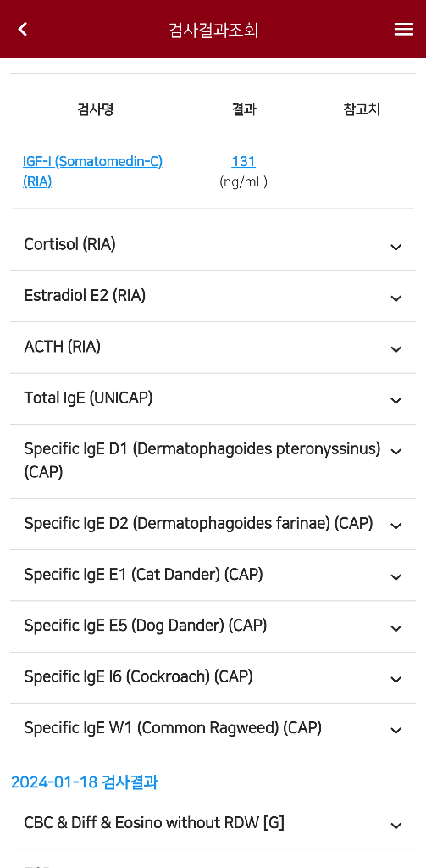Open the hamburger menu icon
Image resolution: width=426 pixels, height=868 pixels.
[x=403, y=30]
